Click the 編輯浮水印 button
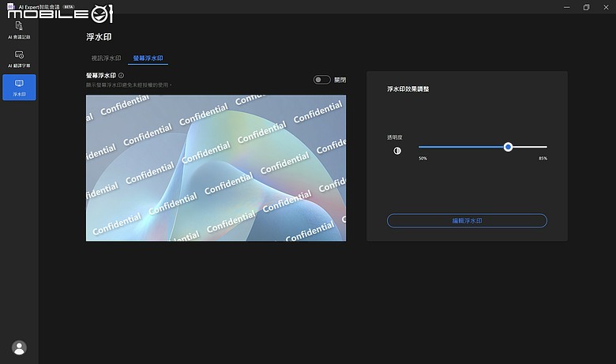Viewport: 616px width, 364px height. coord(467,220)
